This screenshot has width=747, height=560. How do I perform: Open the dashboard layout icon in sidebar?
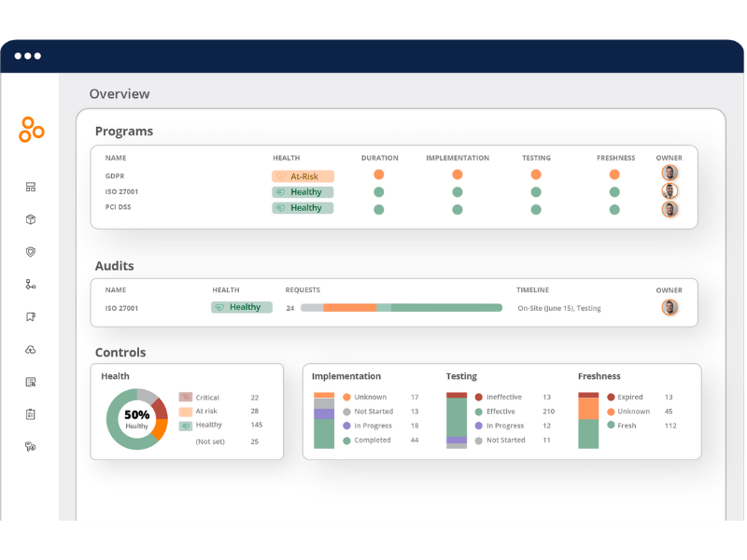(31, 187)
